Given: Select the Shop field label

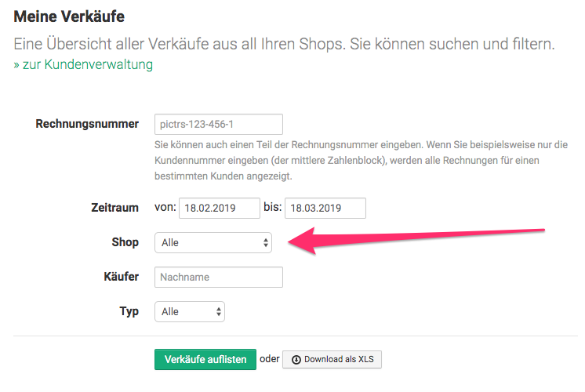Looking at the screenshot, I should coord(125,242).
